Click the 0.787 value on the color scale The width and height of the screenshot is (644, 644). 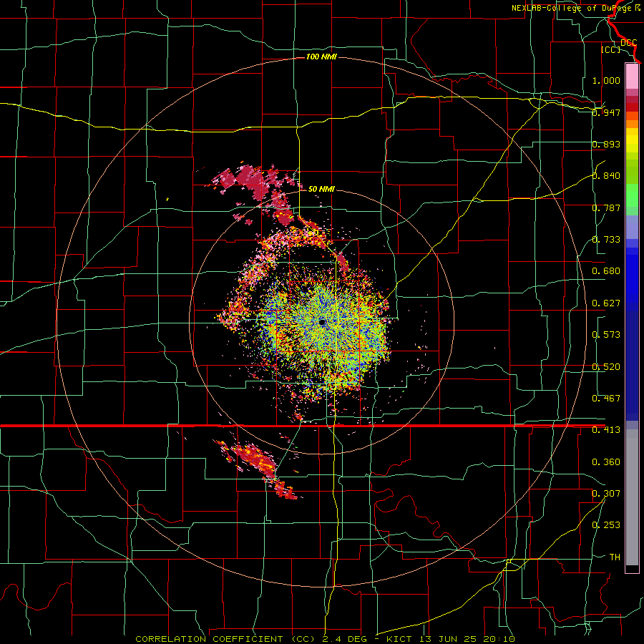[x=606, y=208]
